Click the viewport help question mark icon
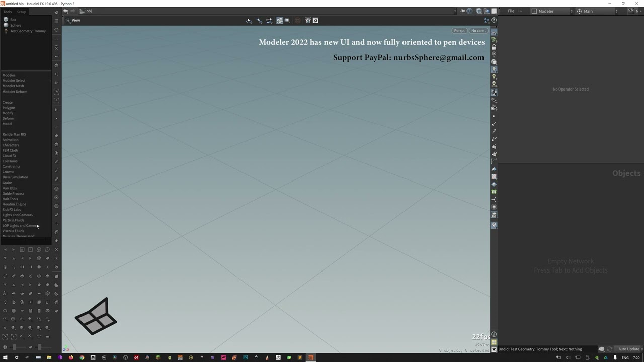 tap(494, 20)
